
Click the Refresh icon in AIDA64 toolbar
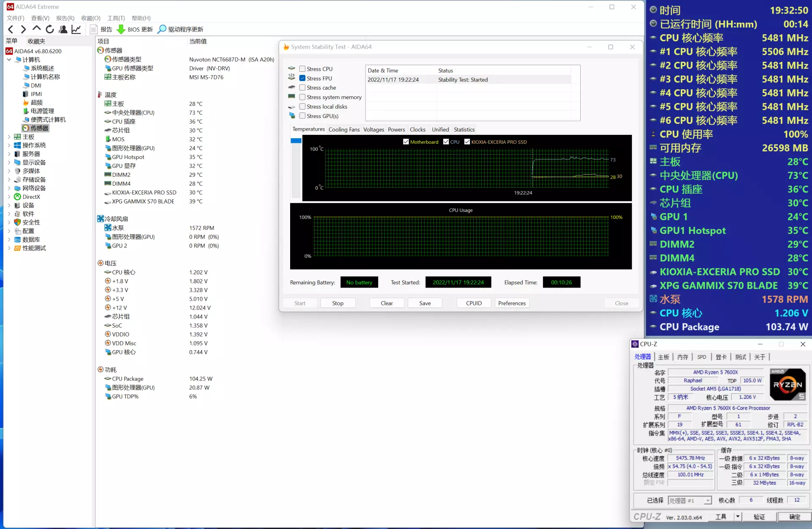(50, 29)
